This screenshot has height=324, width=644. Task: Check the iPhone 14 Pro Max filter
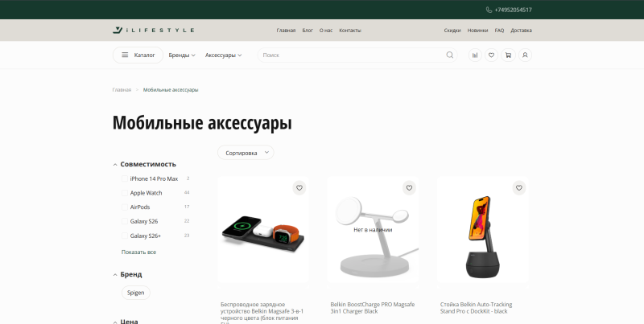coord(125,178)
